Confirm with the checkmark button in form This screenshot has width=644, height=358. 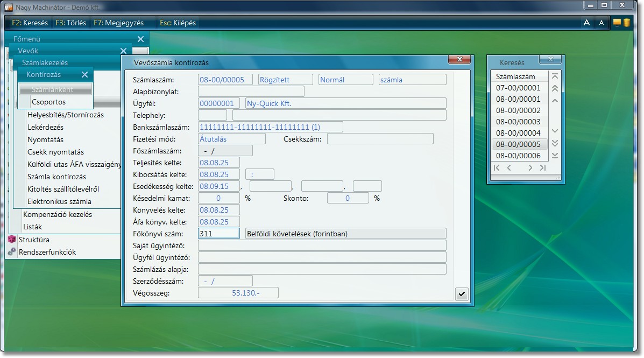(462, 293)
